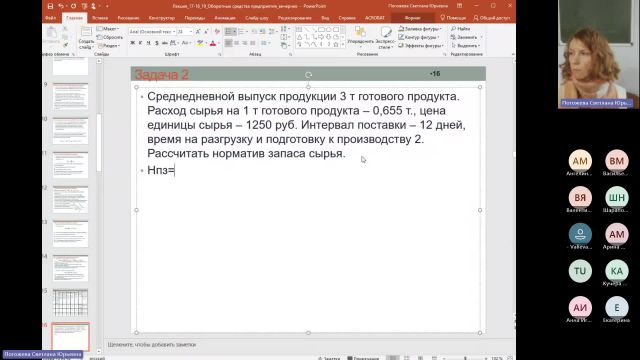Start slideshow from quick access toolbar
640x360 pixels.
[84, 6]
